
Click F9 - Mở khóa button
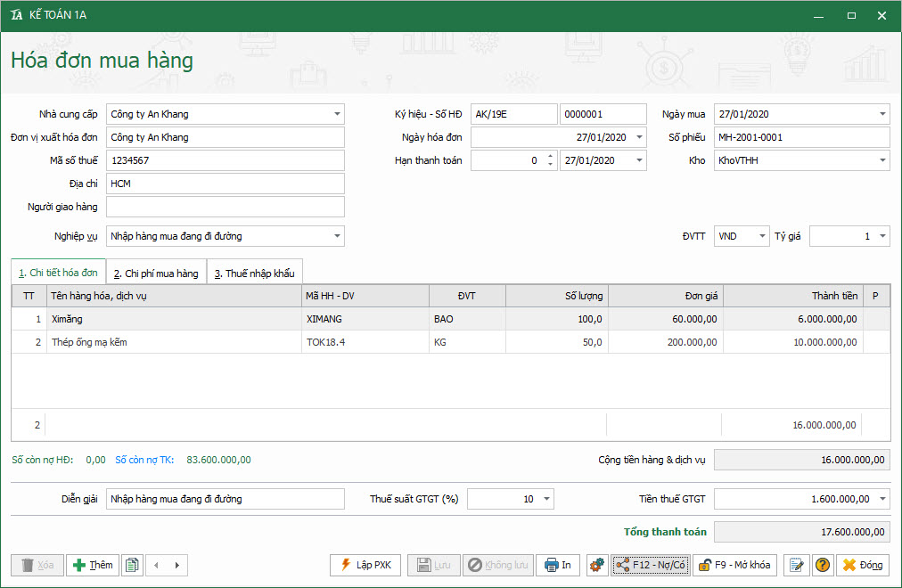735,565
